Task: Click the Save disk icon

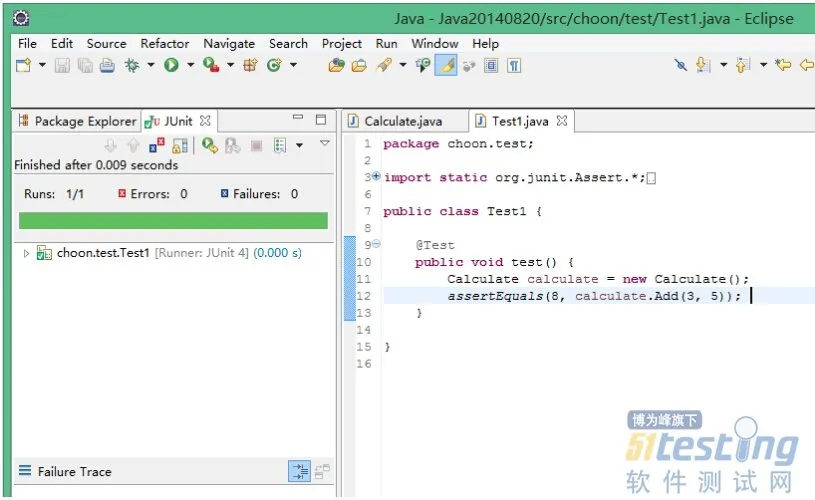Action: [x=62, y=65]
